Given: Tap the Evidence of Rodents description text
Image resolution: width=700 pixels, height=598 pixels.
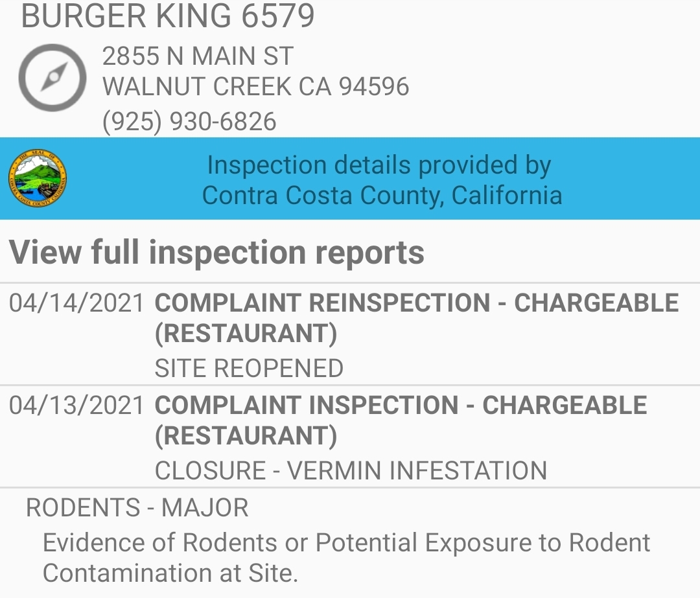Looking at the screenshot, I should (346, 558).
